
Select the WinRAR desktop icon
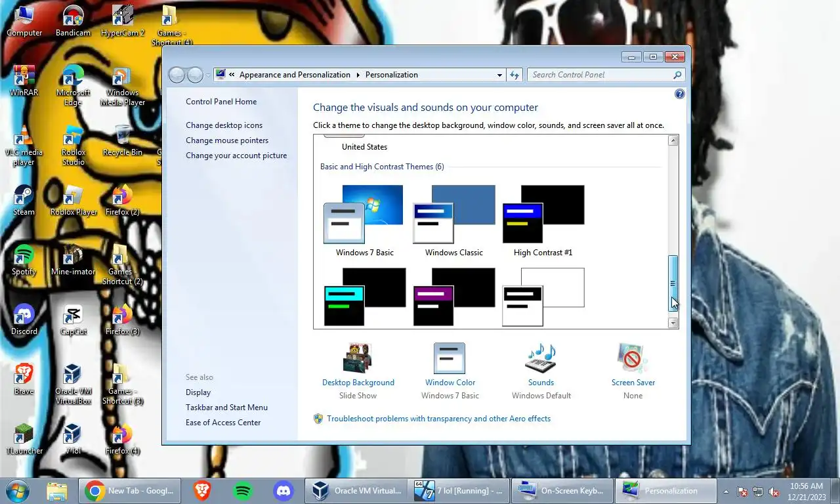pos(24,81)
